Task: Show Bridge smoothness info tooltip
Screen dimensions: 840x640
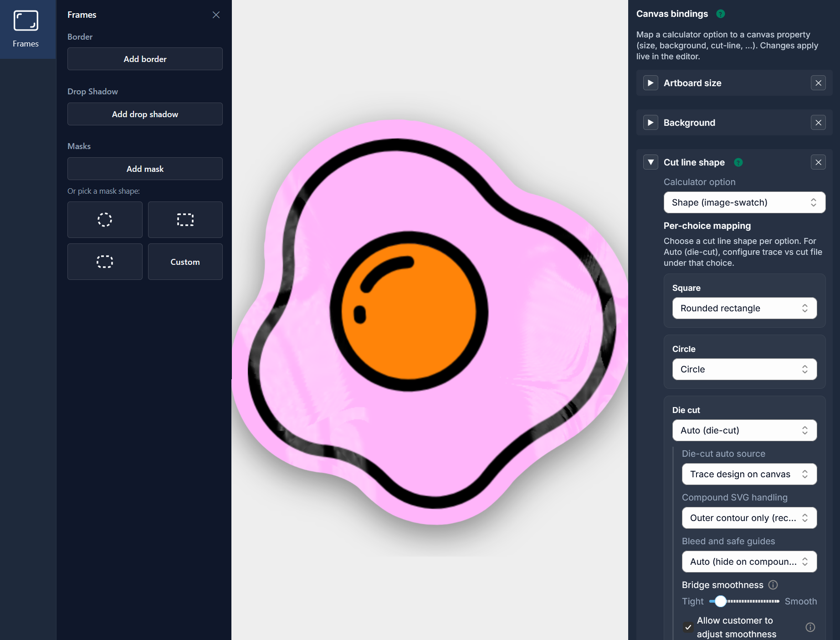Action: pos(773,585)
